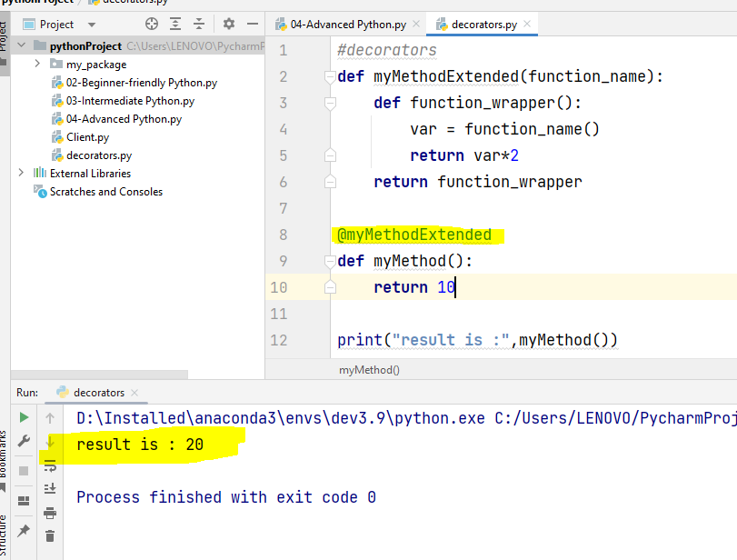The height and width of the screenshot is (560, 737).
Task: Close the 04-Advanced Python.py tab
Action: (416, 24)
